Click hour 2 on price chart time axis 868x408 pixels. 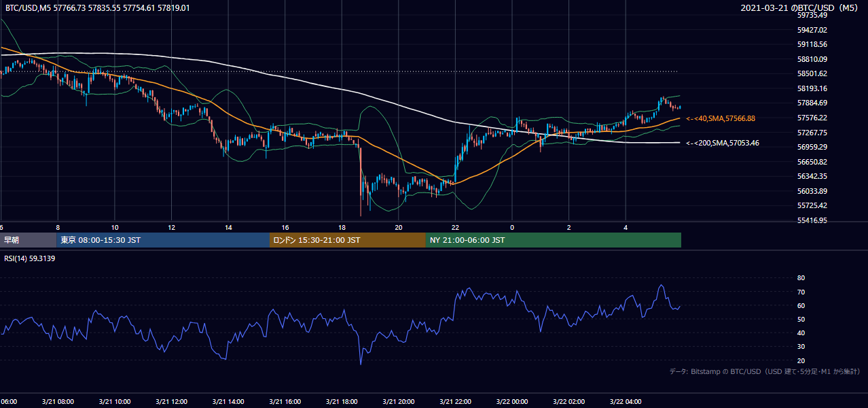pyautogui.click(x=569, y=227)
